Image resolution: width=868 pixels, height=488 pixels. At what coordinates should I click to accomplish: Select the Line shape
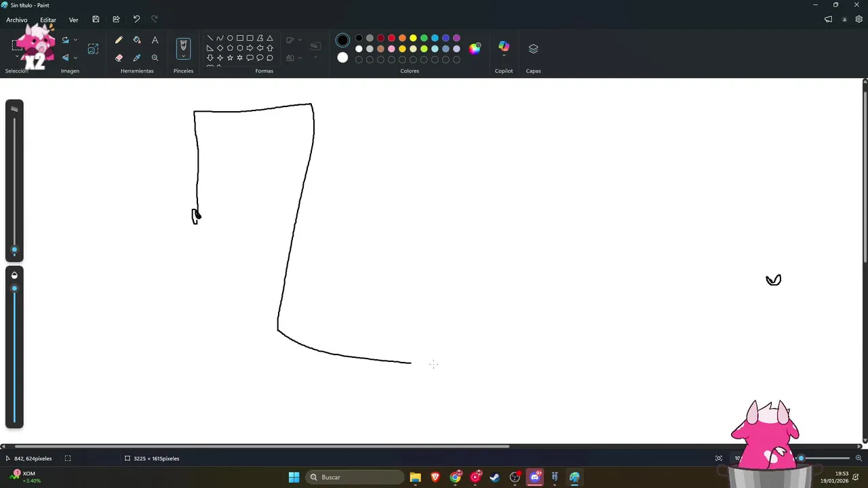pyautogui.click(x=210, y=39)
